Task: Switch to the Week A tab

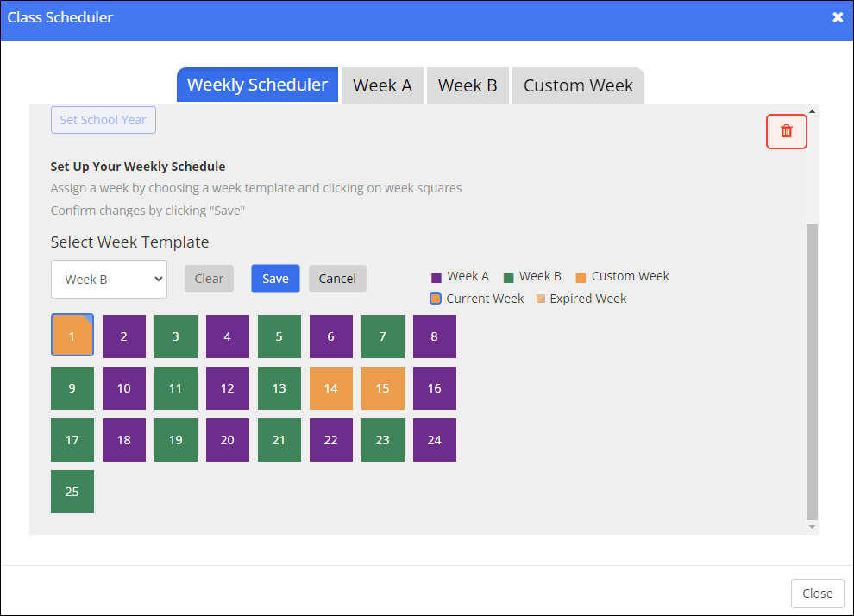Action: [x=382, y=85]
